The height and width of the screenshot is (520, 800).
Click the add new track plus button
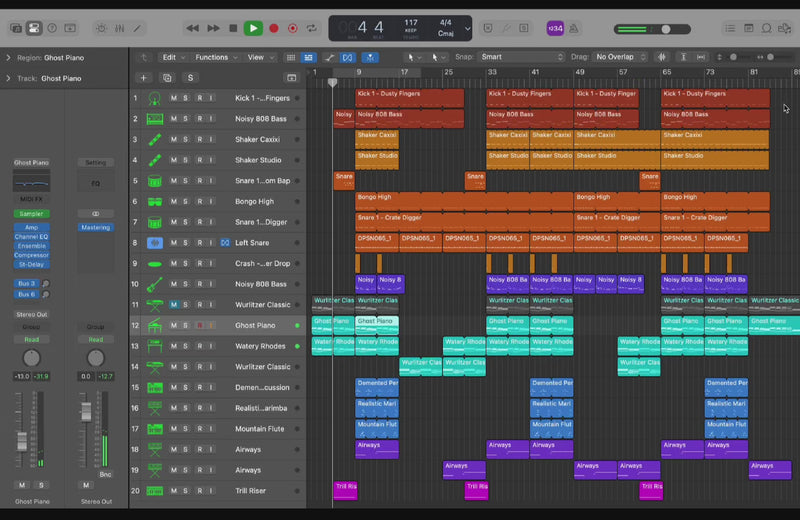(x=143, y=78)
